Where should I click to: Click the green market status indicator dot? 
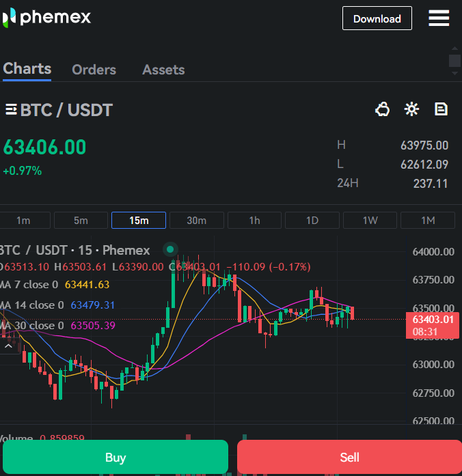coord(170,250)
